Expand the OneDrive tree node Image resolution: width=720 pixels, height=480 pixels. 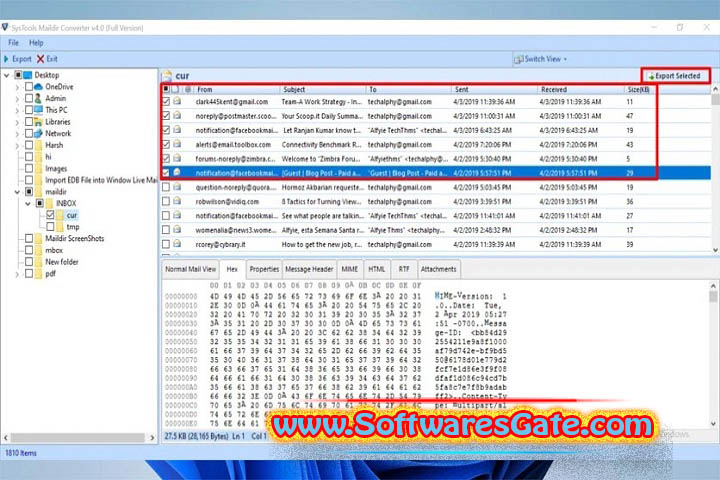tap(17, 87)
